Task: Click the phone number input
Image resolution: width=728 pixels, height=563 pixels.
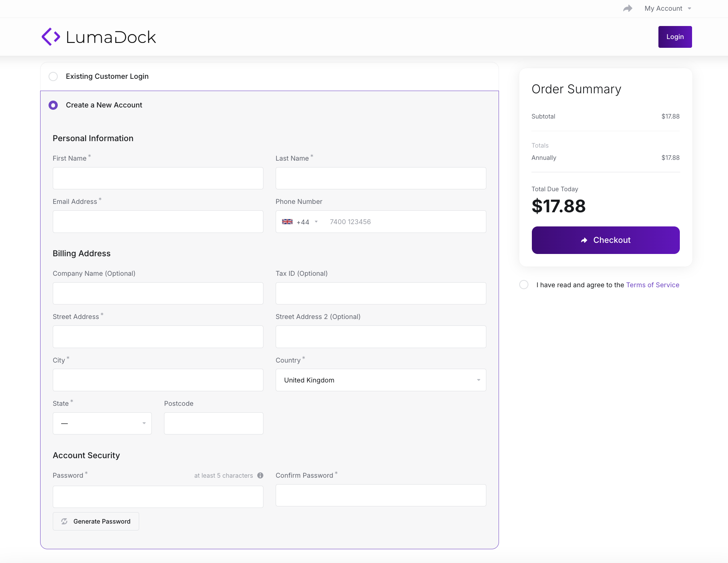Action: click(x=405, y=222)
